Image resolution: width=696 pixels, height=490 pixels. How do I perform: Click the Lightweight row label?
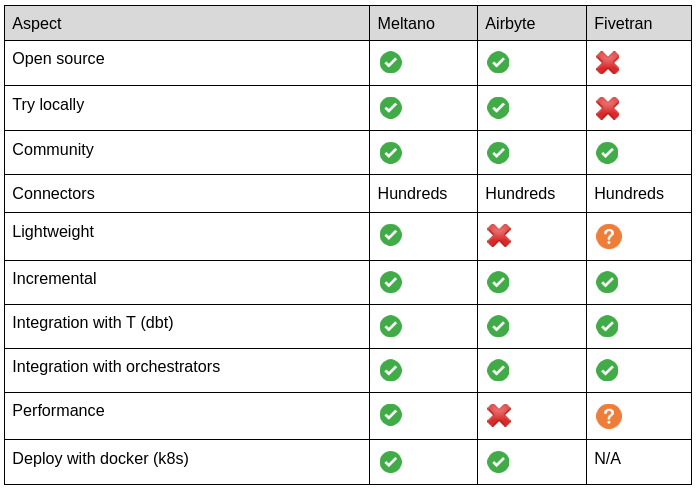pos(53,232)
